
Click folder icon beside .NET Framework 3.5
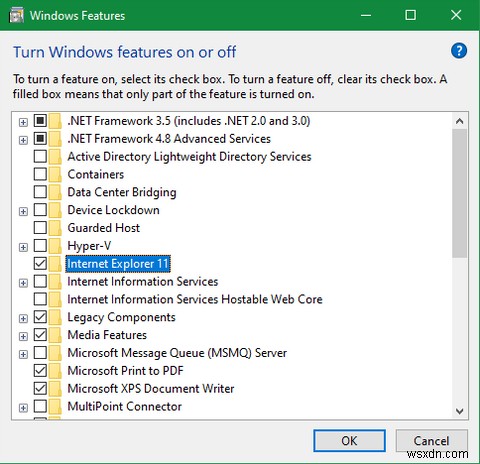point(55,121)
